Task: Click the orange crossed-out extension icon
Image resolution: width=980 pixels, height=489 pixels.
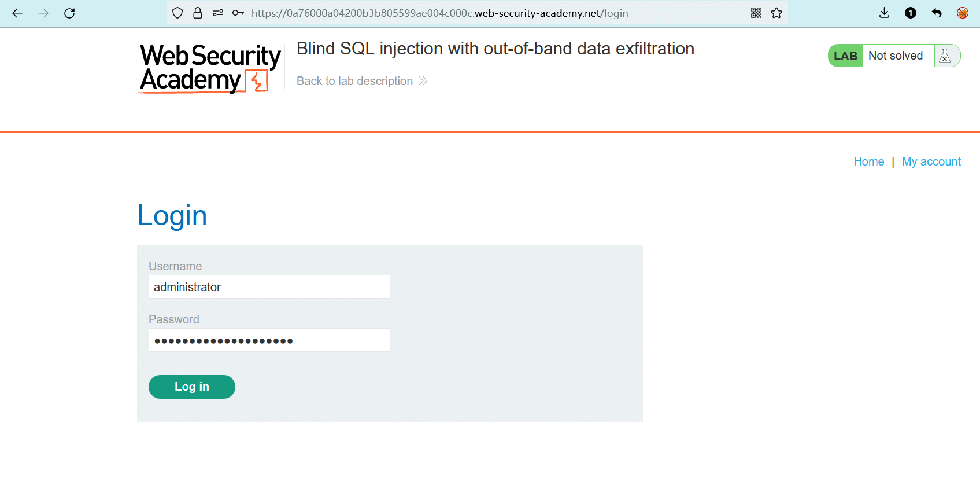Action: (963, 13)
